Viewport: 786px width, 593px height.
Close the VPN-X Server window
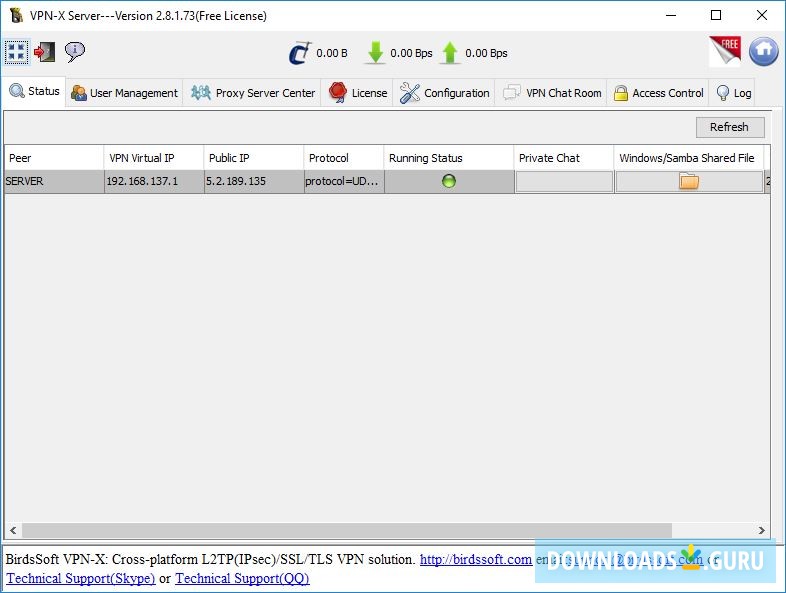[x=762, y=16]
